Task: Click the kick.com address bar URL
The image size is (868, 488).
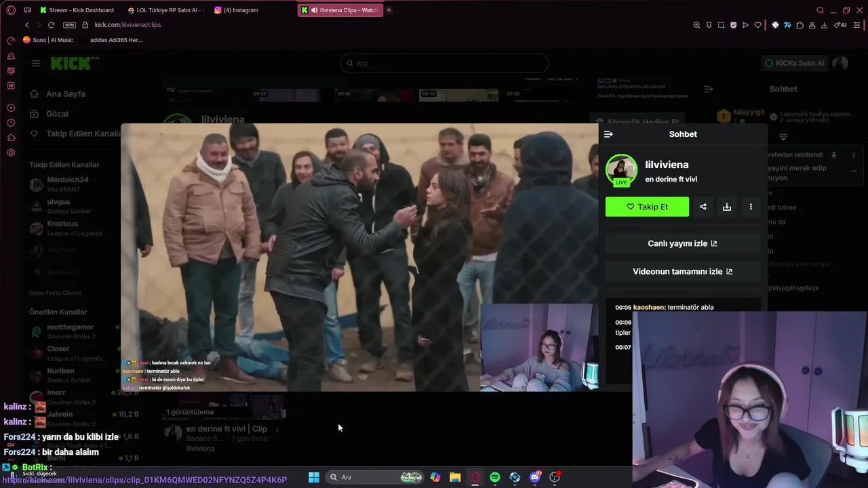Action: tap(127, 25)
